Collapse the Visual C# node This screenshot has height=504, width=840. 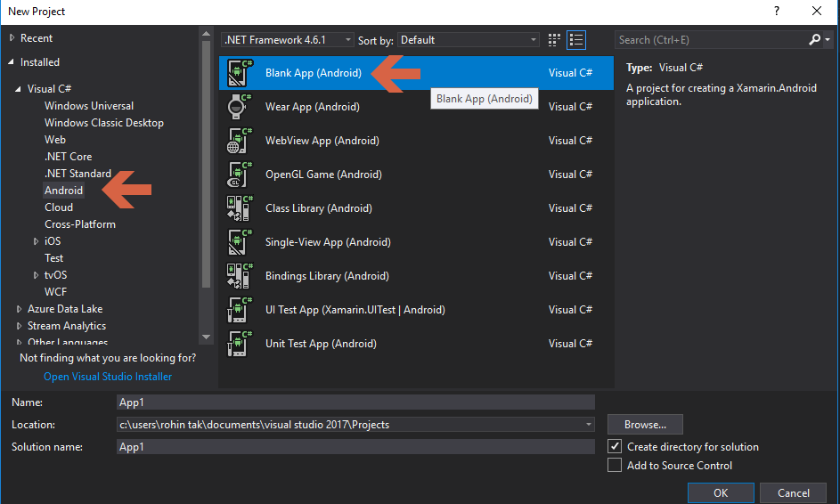18,89
